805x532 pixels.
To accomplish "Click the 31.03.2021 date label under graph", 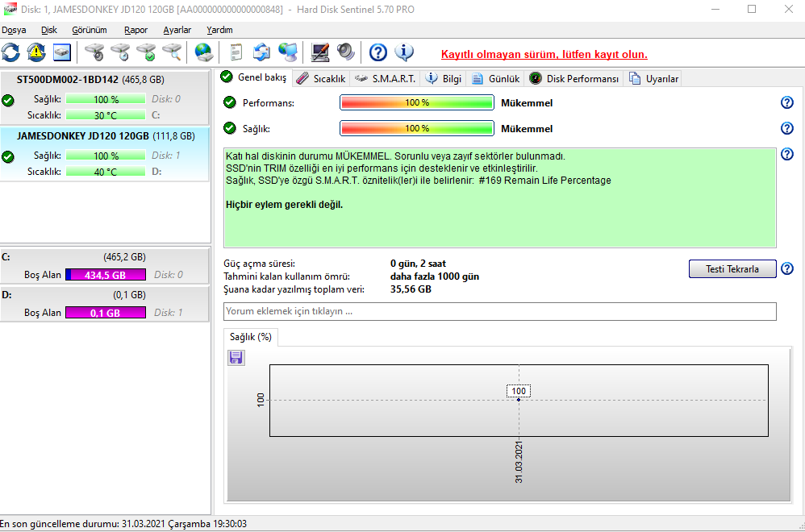I will coord(519,462).
